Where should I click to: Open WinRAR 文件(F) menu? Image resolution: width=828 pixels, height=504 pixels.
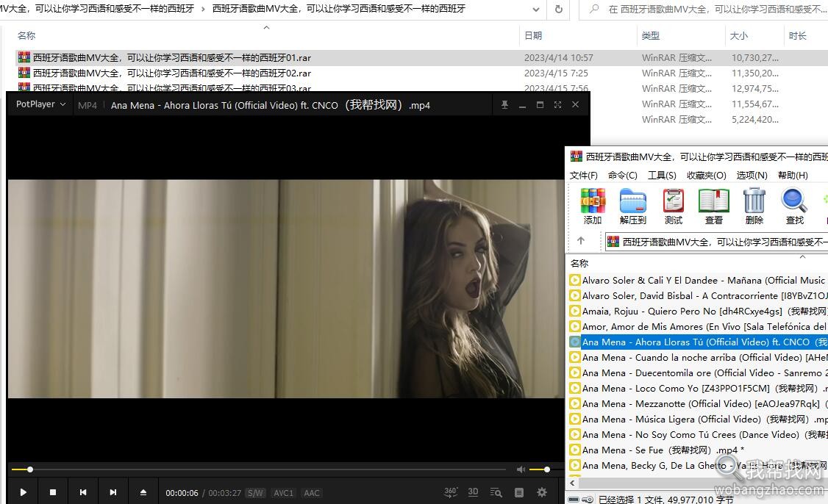coord(584,175)
